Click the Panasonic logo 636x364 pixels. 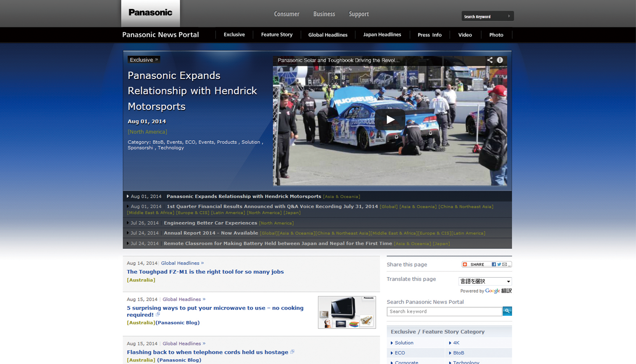point(150,13)
